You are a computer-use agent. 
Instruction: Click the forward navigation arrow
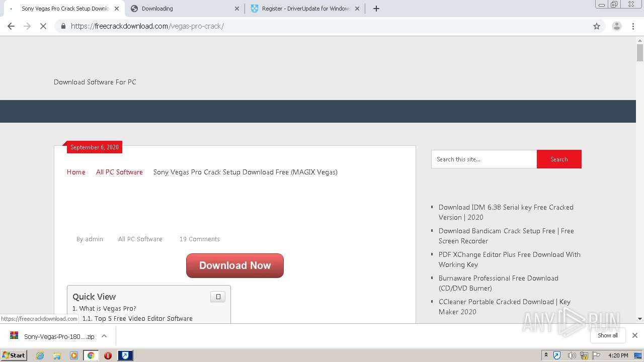27,26
